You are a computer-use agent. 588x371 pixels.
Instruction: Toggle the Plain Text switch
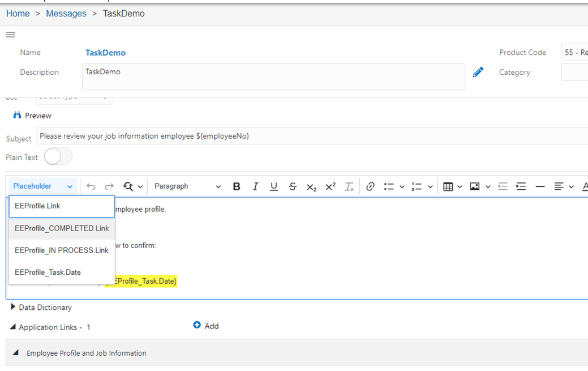[58, 156]
